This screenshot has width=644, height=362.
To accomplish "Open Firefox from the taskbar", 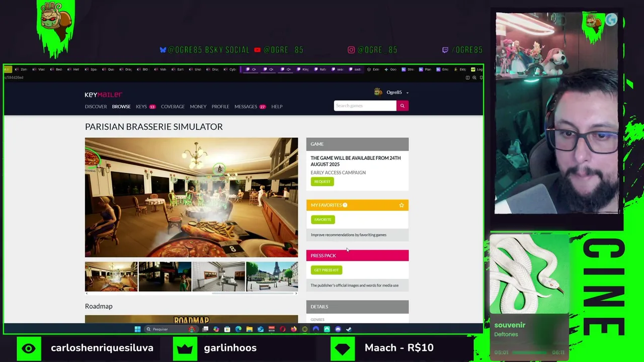I will coord(294,329).
